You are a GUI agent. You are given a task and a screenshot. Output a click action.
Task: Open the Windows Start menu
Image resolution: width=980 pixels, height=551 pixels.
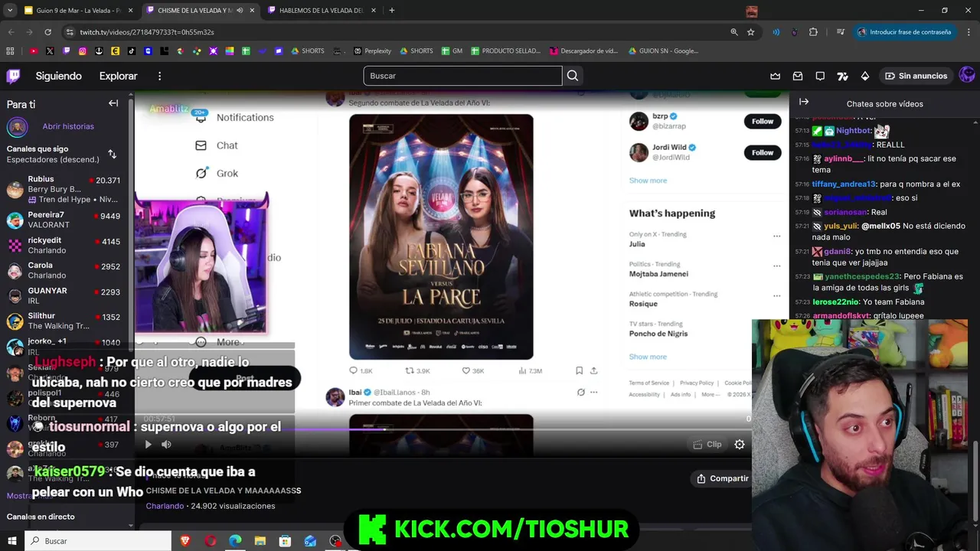tap(12, 541)
